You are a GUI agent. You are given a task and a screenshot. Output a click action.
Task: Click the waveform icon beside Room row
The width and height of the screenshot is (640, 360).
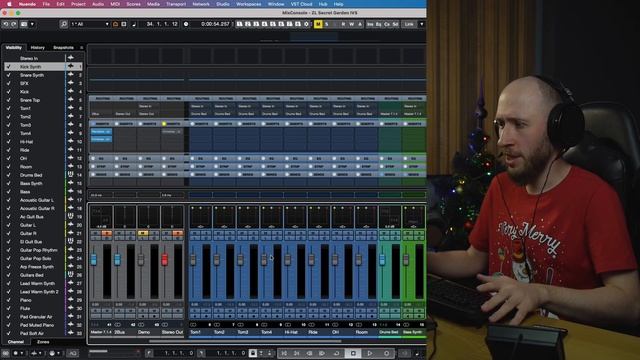(x=71, y=167)
